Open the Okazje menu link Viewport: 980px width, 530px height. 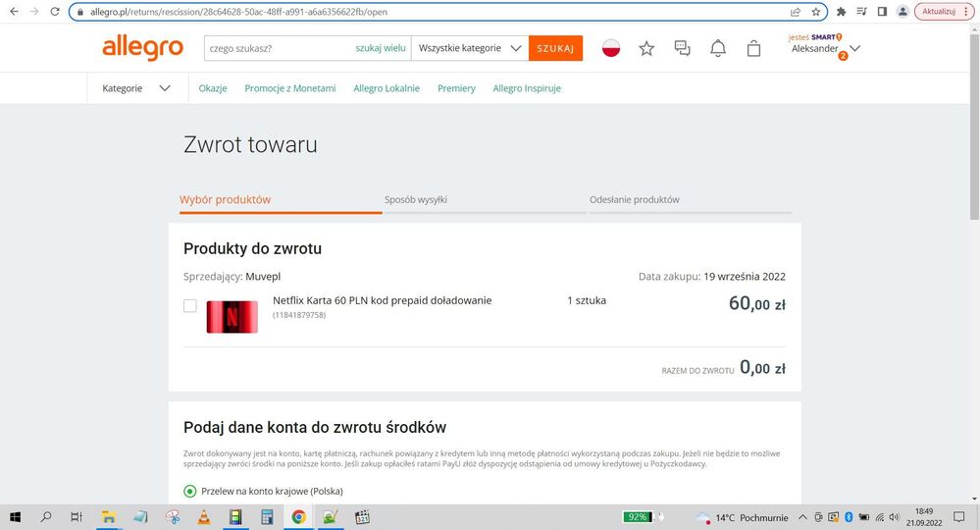pos(213,88)
